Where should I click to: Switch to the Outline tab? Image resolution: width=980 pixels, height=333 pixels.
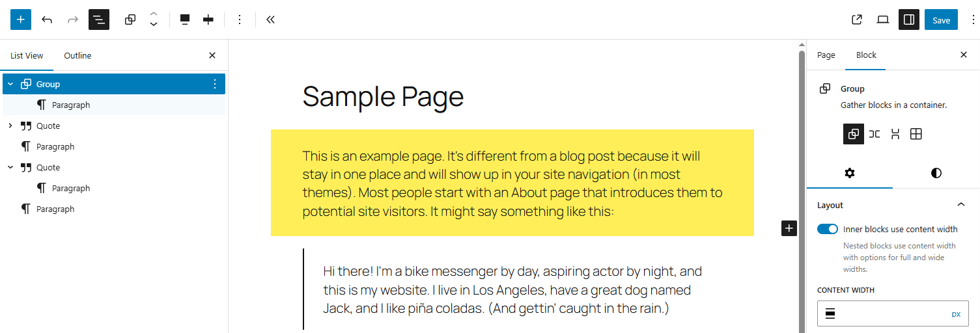click(x=77, y=56)
